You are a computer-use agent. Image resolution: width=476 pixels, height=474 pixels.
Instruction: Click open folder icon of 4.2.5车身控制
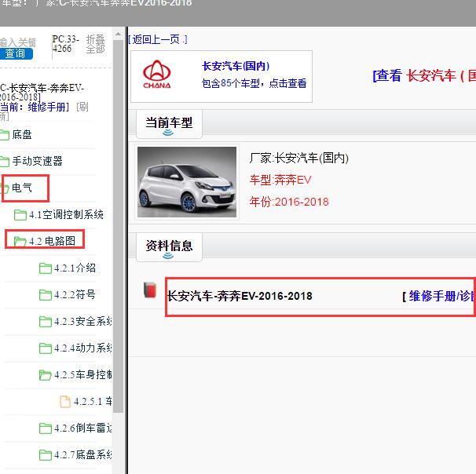tap(46, 375)
